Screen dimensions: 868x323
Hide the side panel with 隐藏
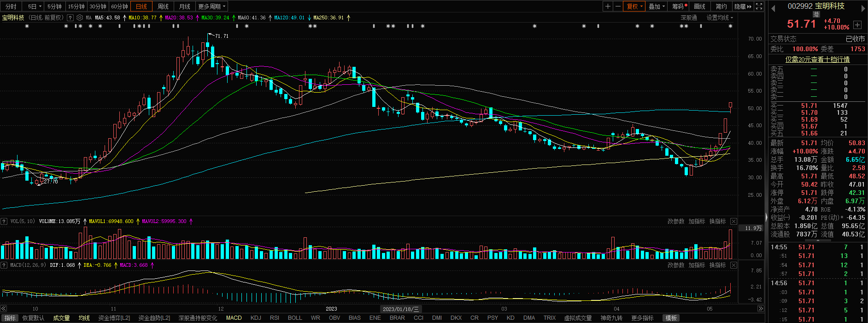tap(743, 6)
